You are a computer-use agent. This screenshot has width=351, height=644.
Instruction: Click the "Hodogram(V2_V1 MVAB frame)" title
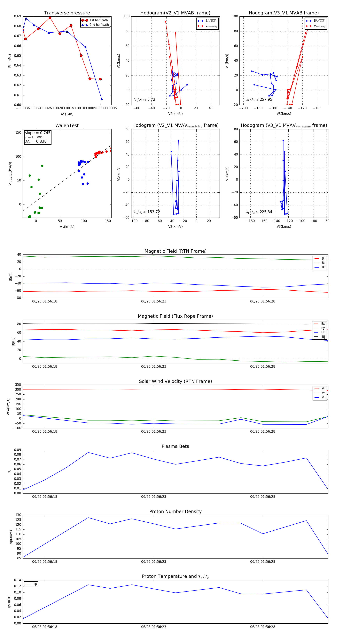(175, 13)
